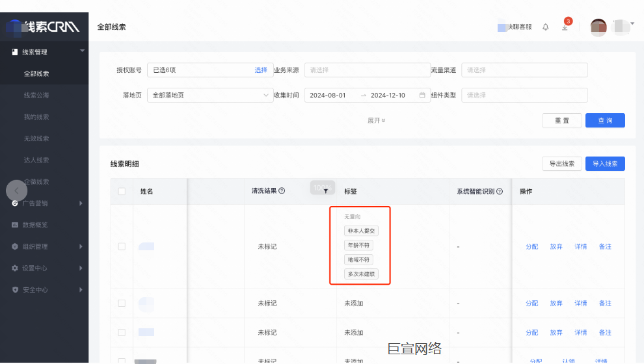
Task: Open user account dropdown arrow
Action: (x=632, y=23)
